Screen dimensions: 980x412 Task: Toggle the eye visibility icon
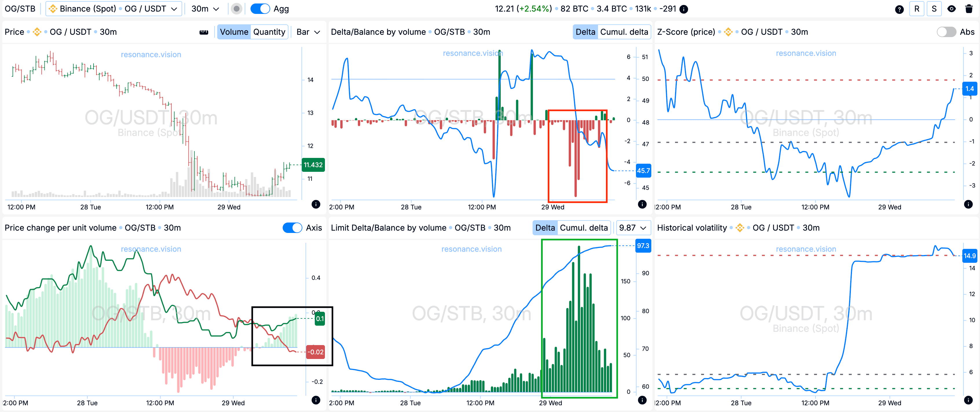[951, 9]
